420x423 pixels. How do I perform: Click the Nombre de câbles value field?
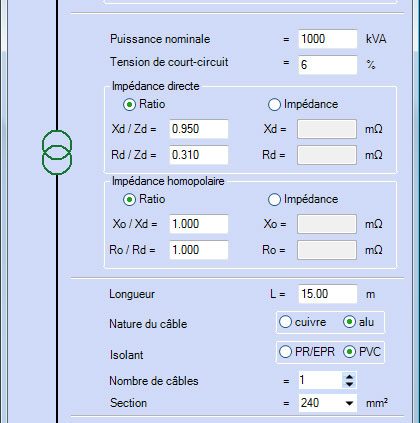pos(321,380)
